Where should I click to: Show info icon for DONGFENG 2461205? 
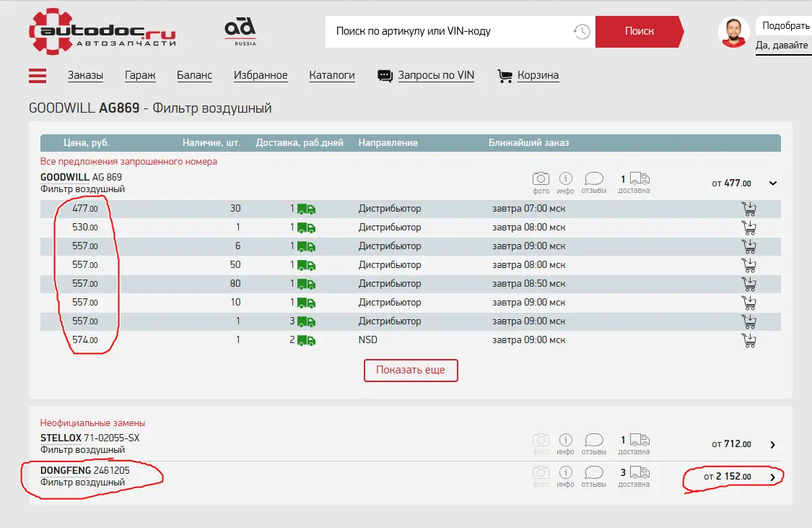[x=565, y=472]
